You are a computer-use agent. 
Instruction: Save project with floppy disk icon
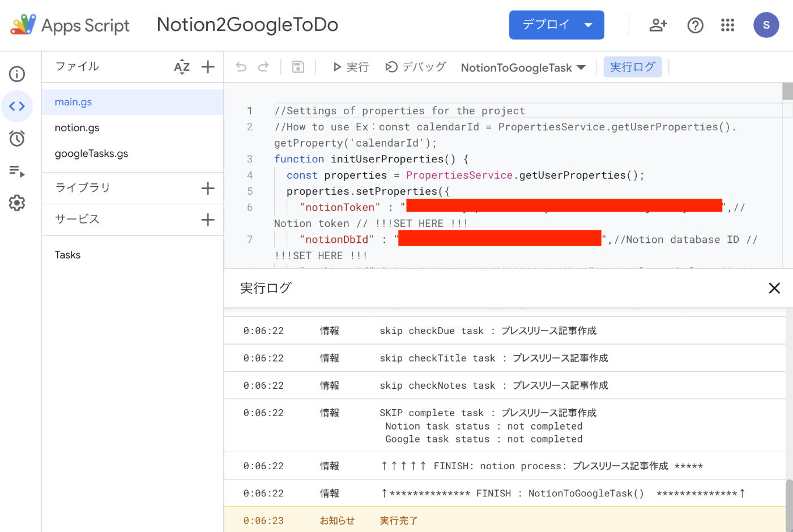pyautogui.click(x=298, y=67)
